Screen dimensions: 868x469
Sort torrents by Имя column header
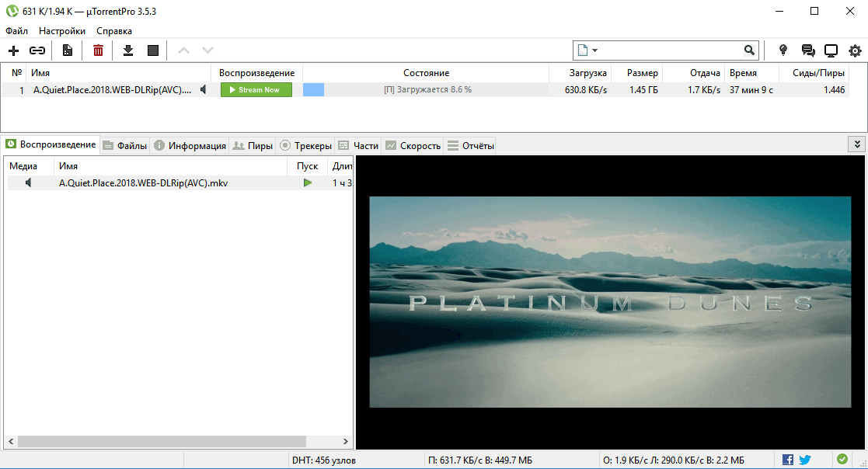(119, 73)
